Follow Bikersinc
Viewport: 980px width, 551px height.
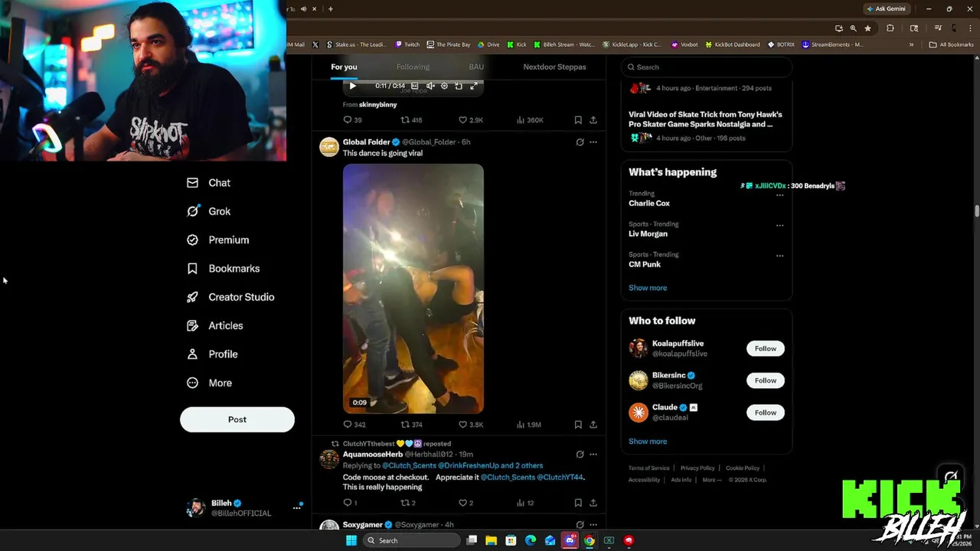[765, 380]
